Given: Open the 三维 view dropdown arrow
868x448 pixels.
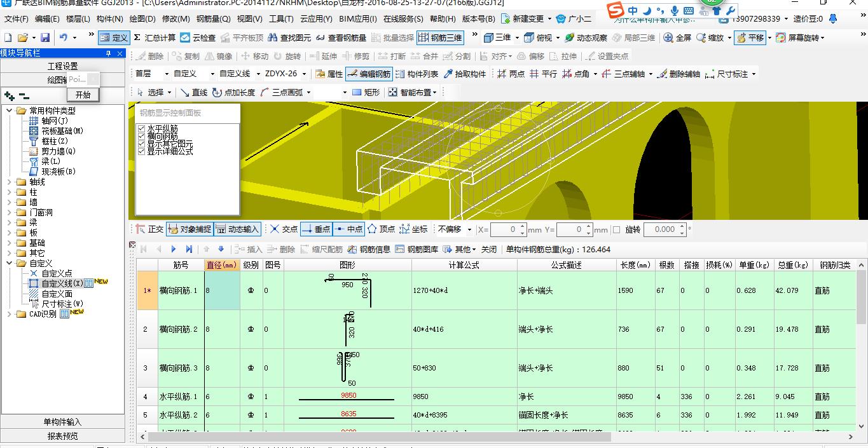Looking at the screenshot, I should [x=516, y=37].
